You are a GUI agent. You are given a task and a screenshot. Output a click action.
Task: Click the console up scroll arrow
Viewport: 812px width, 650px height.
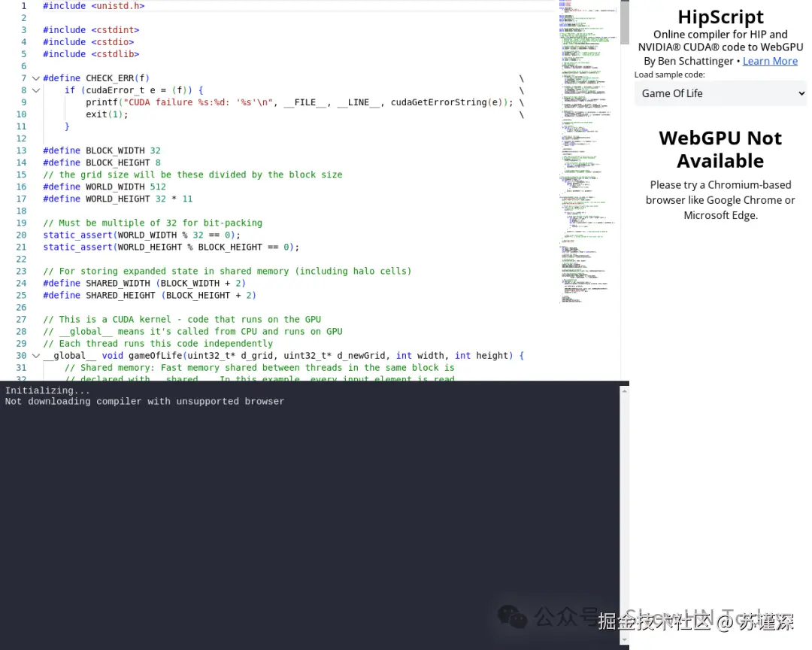624,391
